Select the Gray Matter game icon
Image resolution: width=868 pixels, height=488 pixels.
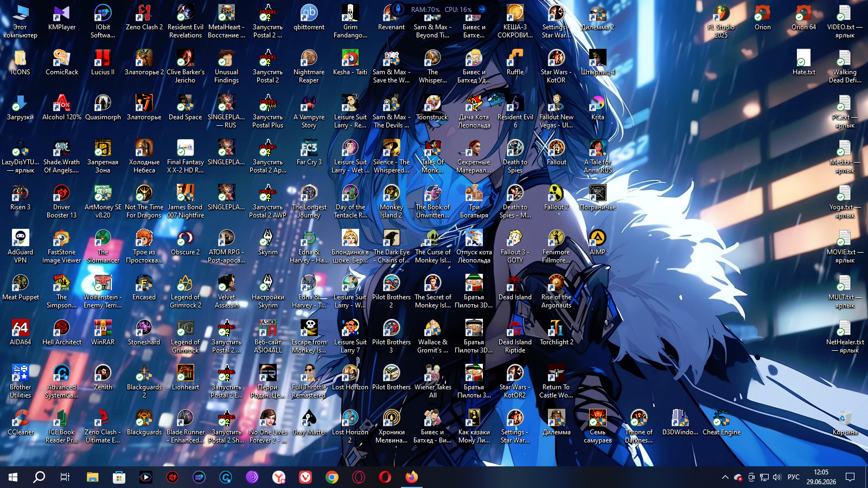[x=309, y=422]
